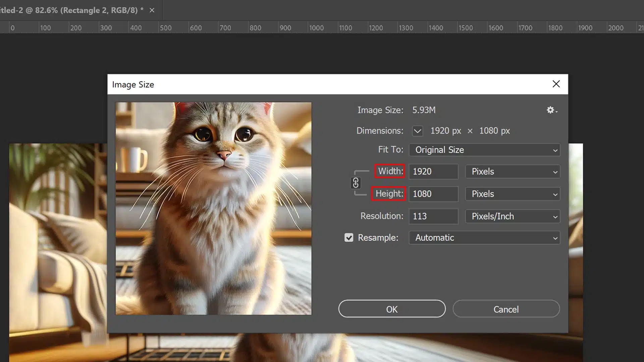This screenshot has width=644, height=362.
Task: Click the Resolution field showing 113
Action: (433, 217)
